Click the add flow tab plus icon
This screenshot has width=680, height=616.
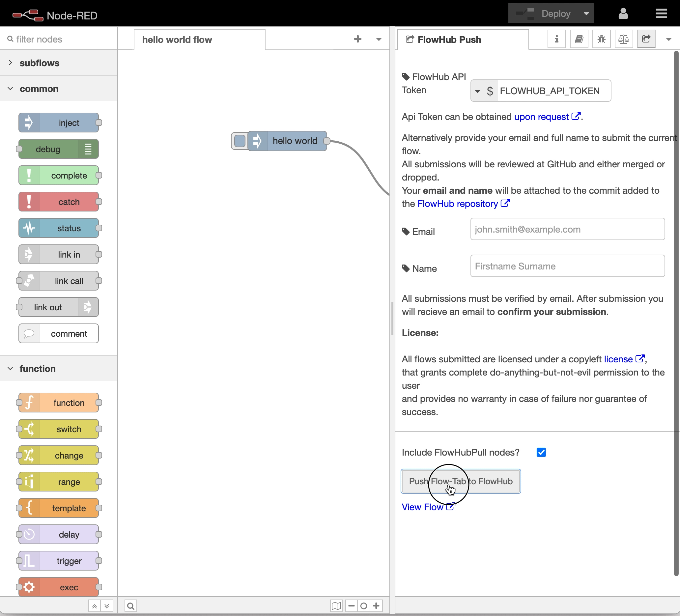pyautogui.click(x=357, y=39)
